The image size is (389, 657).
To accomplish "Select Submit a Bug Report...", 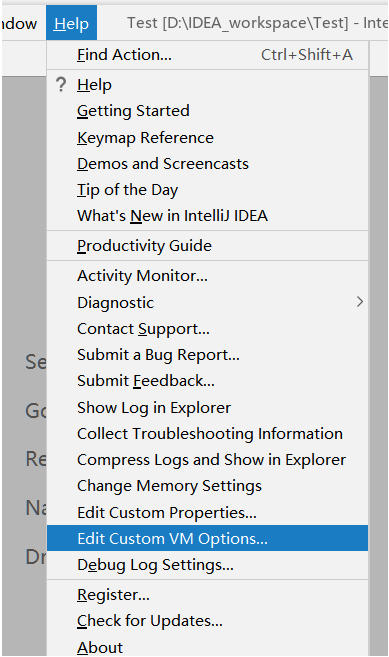I will (x=207, y=355).
